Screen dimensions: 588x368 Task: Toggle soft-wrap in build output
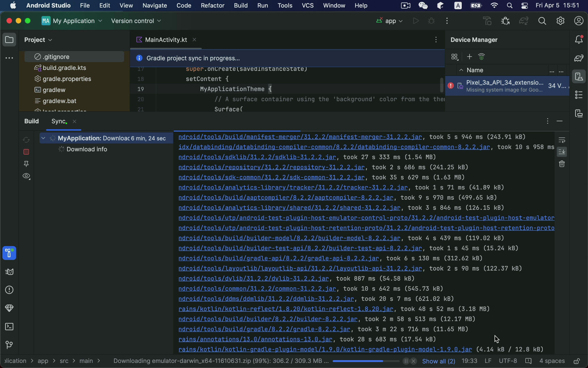562,140
